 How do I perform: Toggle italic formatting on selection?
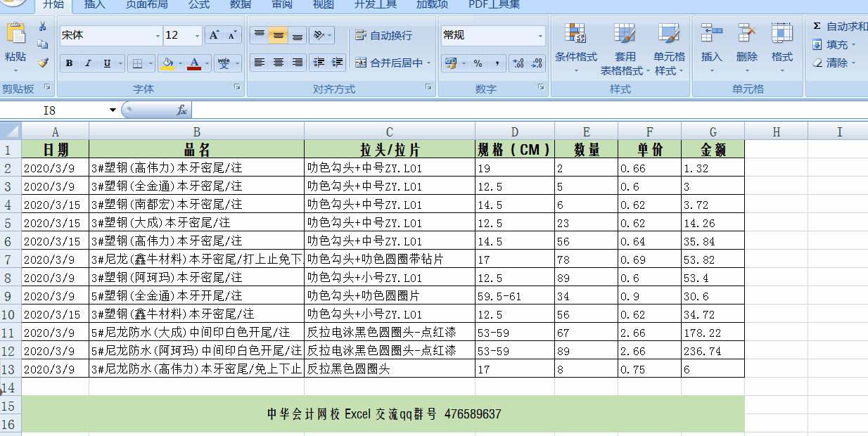(x=87, y=63)
